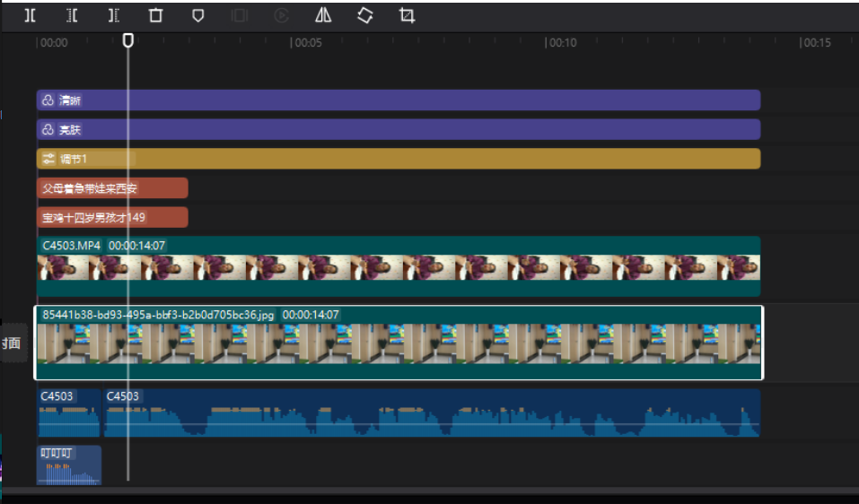Click the 叮叮叮 sound effect clip
The width and height of the screenshot is (859, 504).
pos(69,465)
